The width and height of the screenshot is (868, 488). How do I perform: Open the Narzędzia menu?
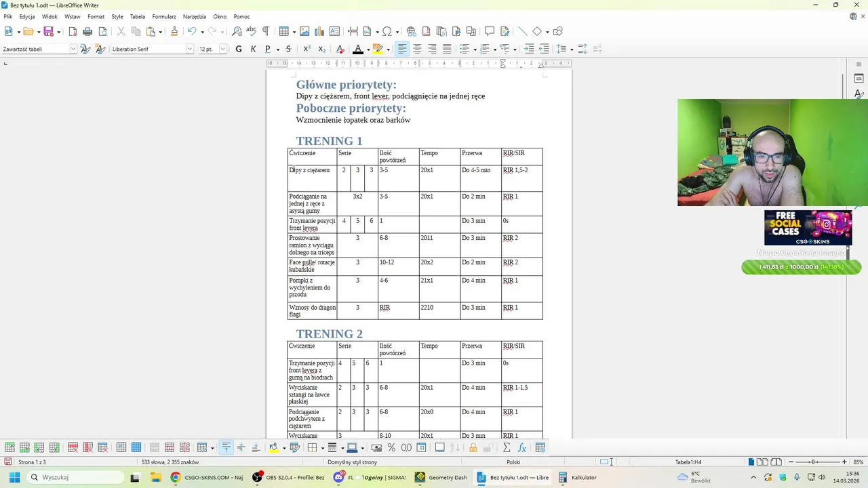point(195,16)
